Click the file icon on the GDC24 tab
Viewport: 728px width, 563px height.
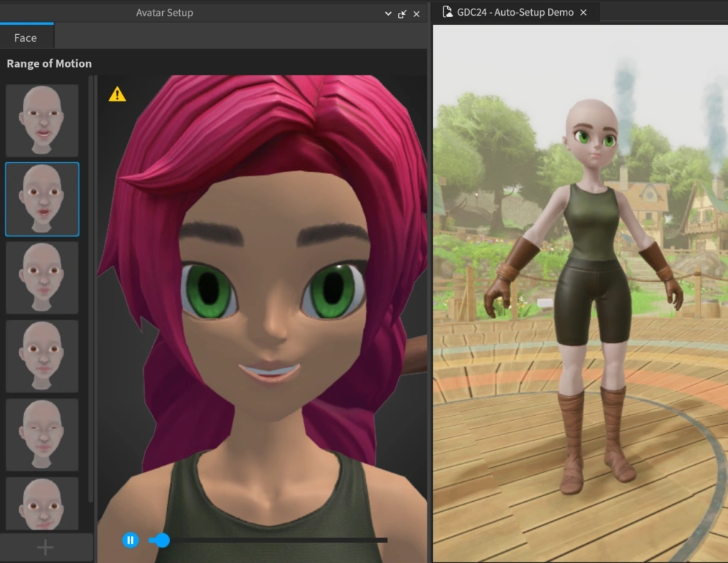pyautogui.click(x=448, y=12)
